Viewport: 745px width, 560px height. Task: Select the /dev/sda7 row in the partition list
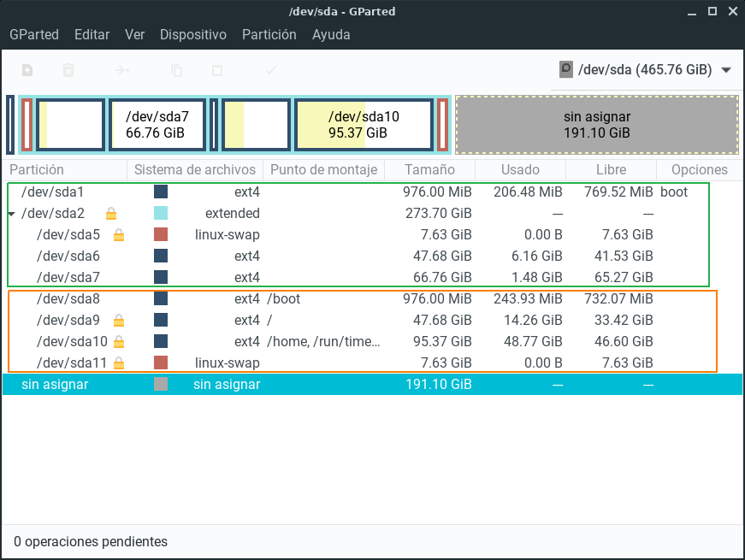click(373, 277)
